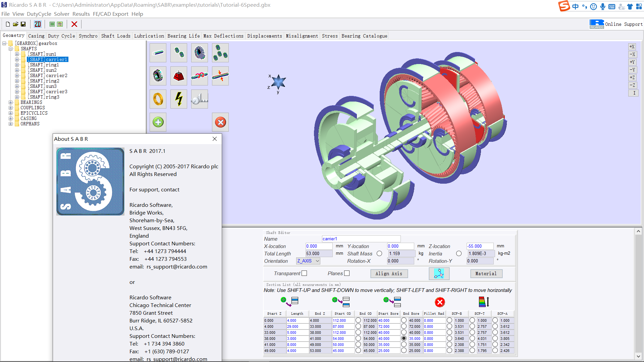The height and width of the screenshot is (362, 644).
Task: Switch to the Misalignment tab
Action: (302, 36)
